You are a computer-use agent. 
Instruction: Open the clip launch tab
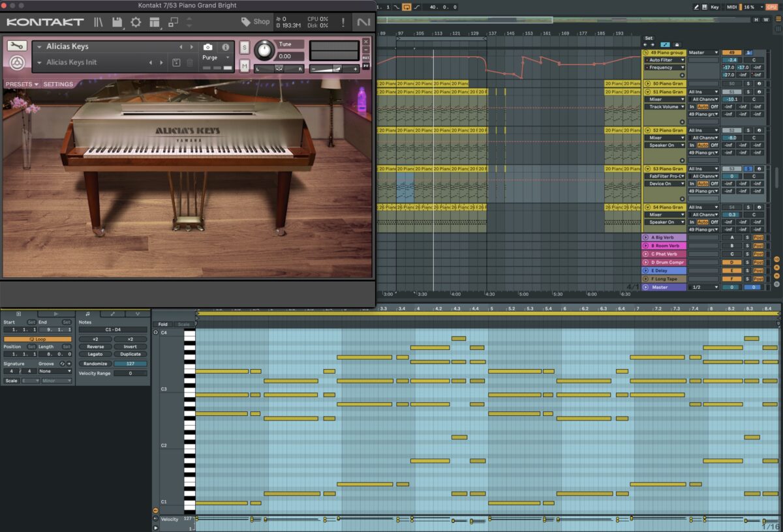[x=56, y=314]
